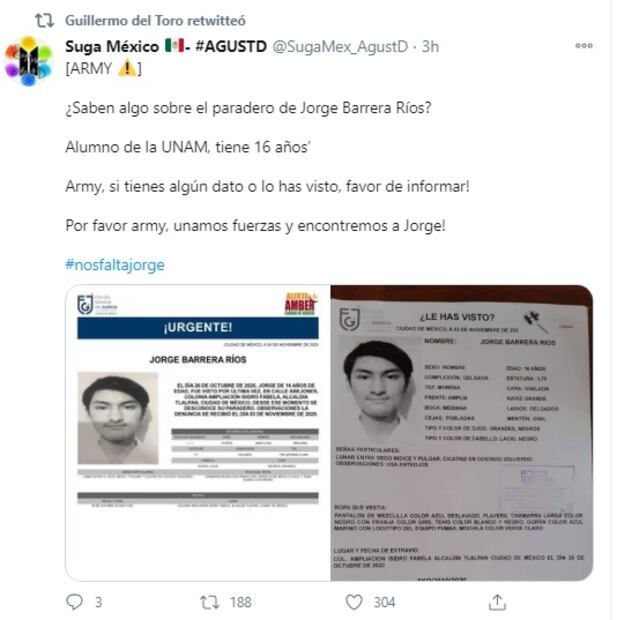The image size is (617, 620).
Task: Click the 3 replies count
Action: [98, 603]
